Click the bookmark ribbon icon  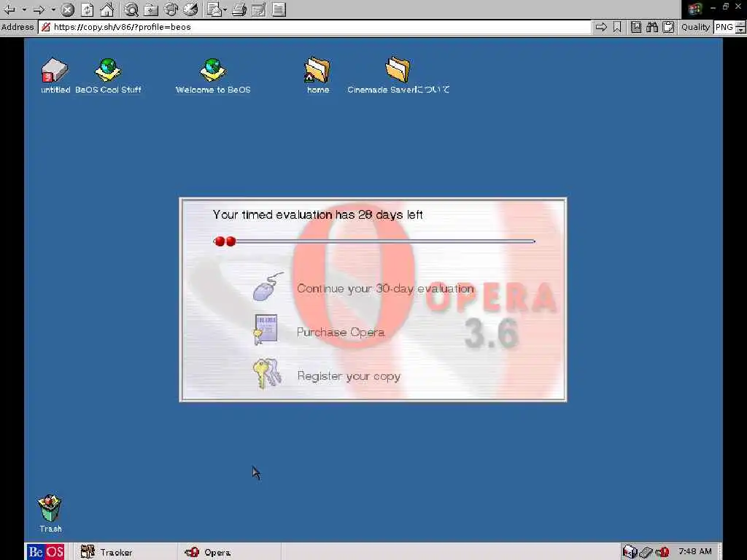pyautogui.click(x=617, y=27)
